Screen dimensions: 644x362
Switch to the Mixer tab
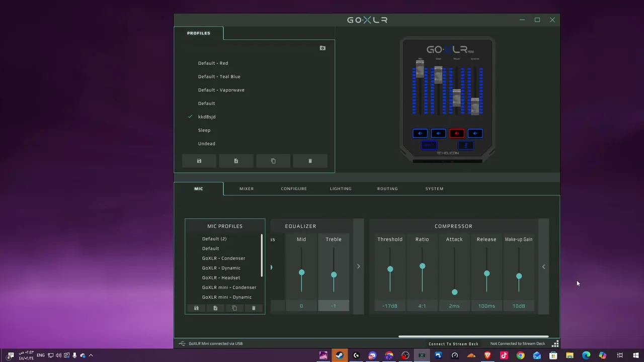247,189
